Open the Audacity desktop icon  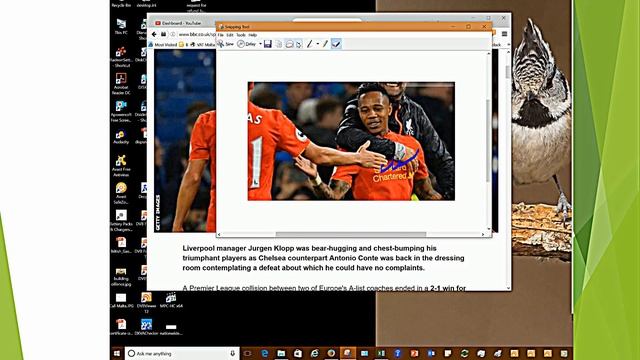(x=121, y=137)
